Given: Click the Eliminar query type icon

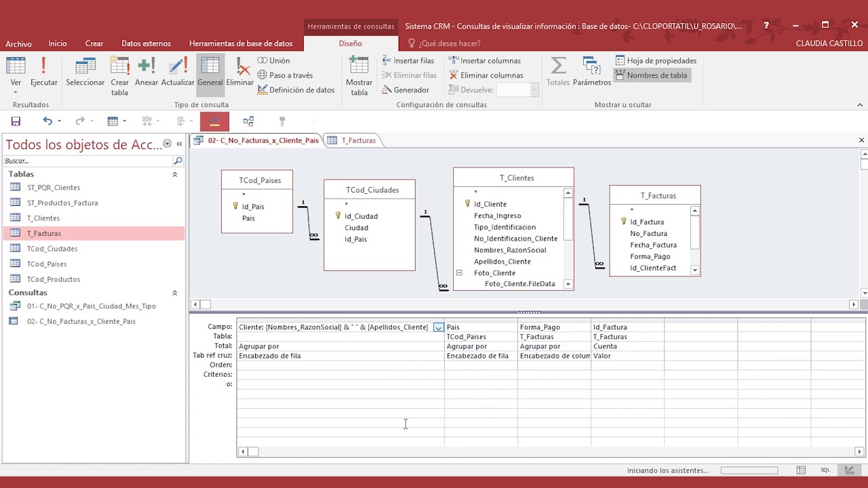Looking at the screenshot, I should click(x=240, y=73).
